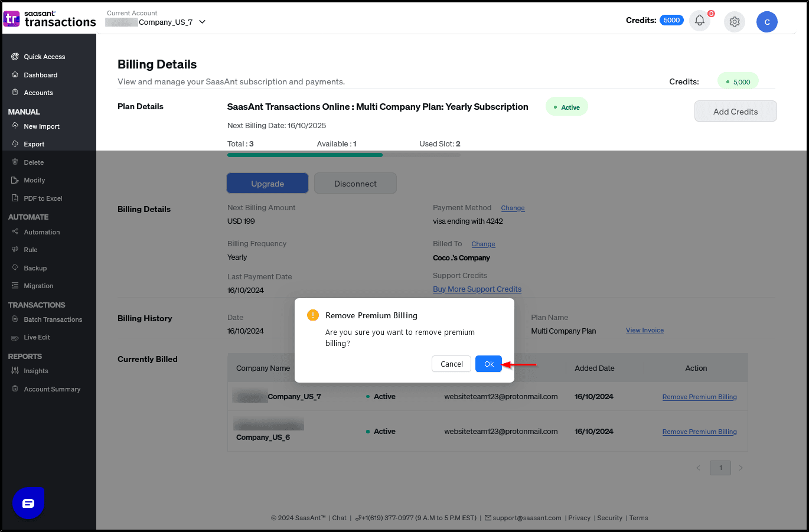
Task: Click the Rule sidebar icon
Action: [x=15, y=249]
